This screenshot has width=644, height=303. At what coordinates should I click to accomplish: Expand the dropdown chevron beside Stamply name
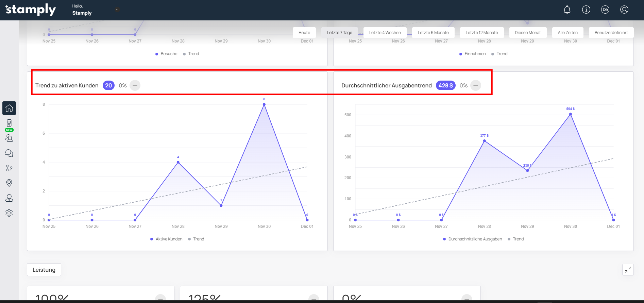117,10
